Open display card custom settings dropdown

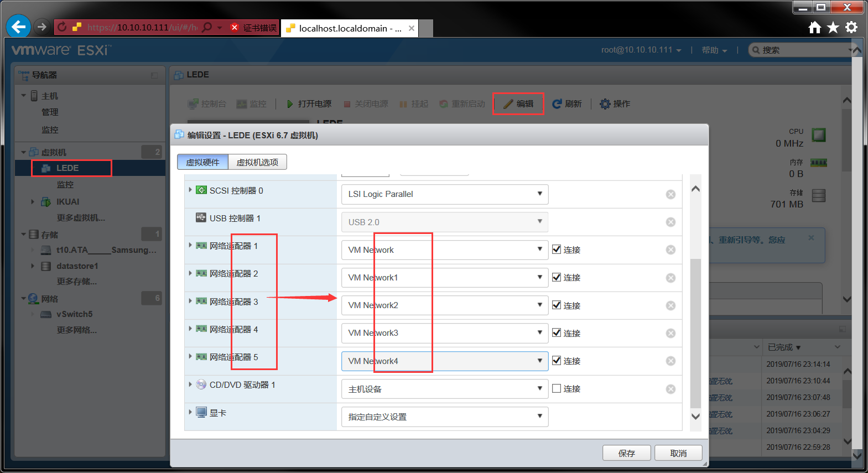pos(445,417)
